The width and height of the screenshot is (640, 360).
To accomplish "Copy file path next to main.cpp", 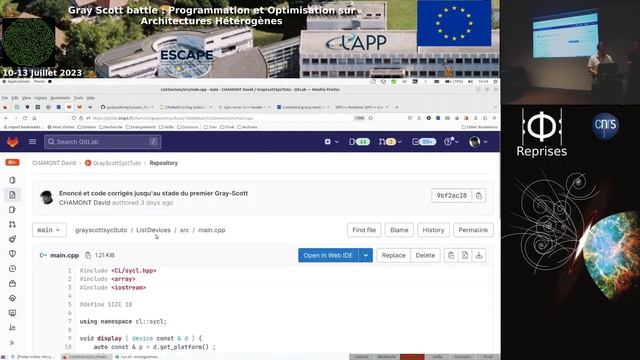I will (88, 255).
